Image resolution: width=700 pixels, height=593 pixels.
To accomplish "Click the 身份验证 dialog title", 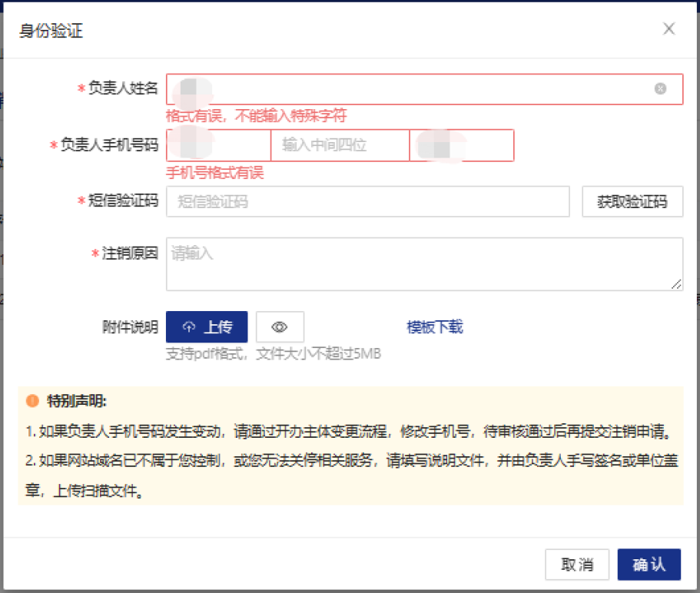I will click(51, 31).
